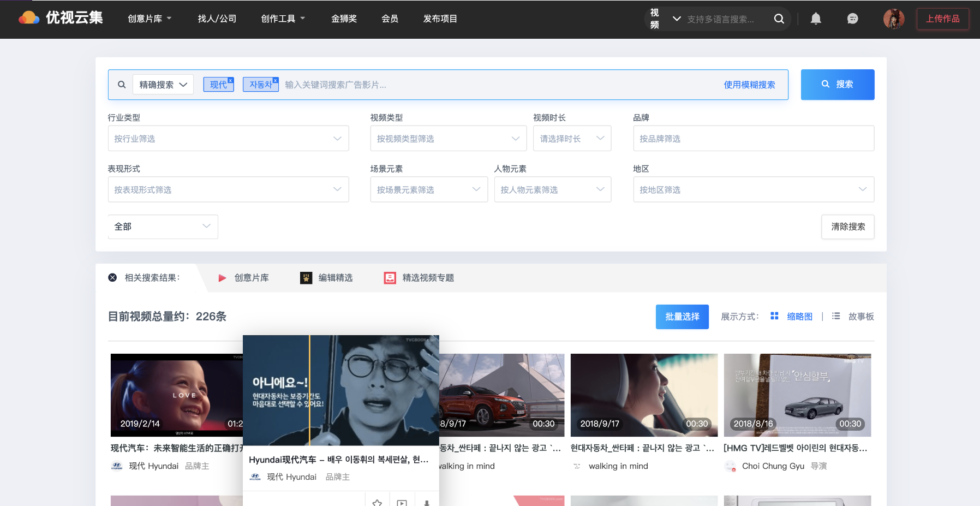Viewport: 980px width, 506px height.
Task: Open the red Santa Fe car thumbnail
Action: [x=501, y=395]
